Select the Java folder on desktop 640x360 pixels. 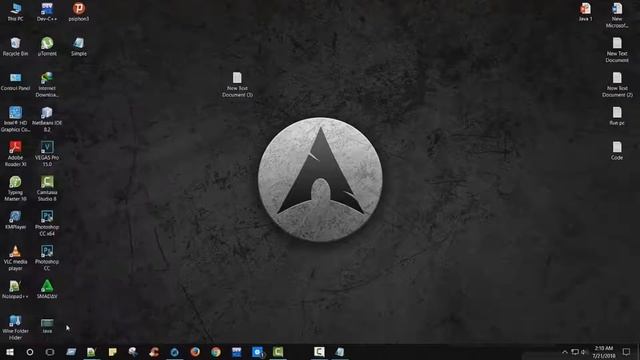click(x=47, y=326)
